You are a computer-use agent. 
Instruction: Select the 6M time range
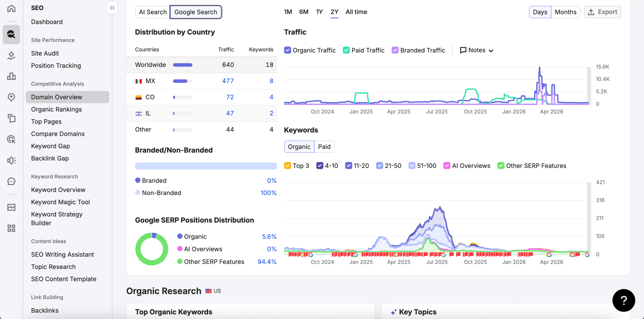(x=304, y=12)
